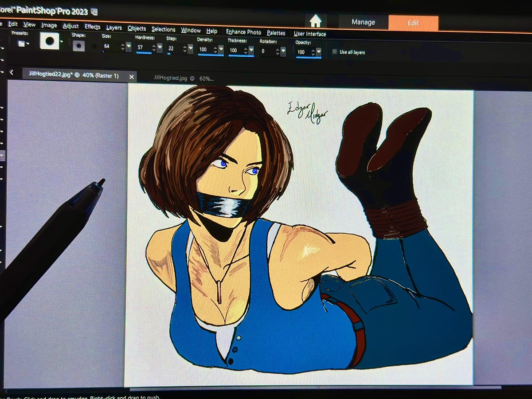This screenshot has width=532, height=399.
Task: Adjust the Hardness spinner arrows
Action: point(155,48)
